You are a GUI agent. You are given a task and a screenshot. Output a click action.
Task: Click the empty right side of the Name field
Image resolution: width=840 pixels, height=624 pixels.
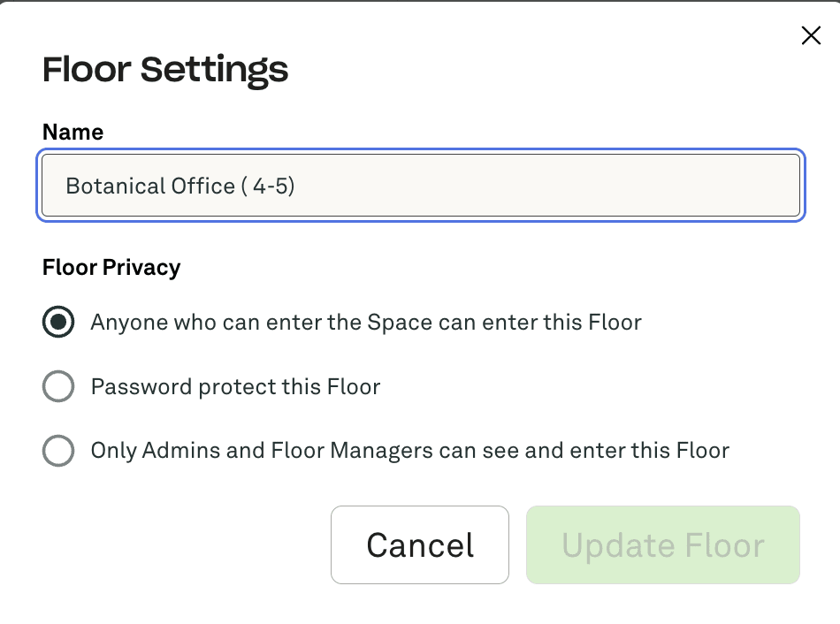619,186
